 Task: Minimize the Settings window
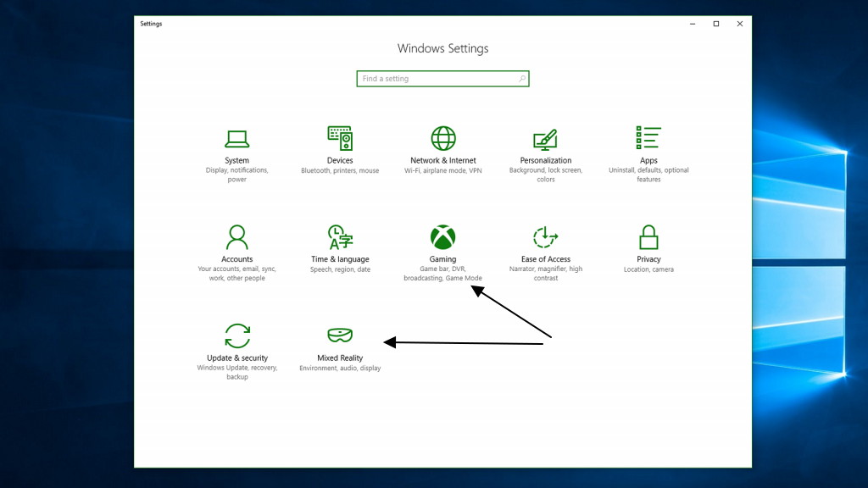[x=693, y=24]
